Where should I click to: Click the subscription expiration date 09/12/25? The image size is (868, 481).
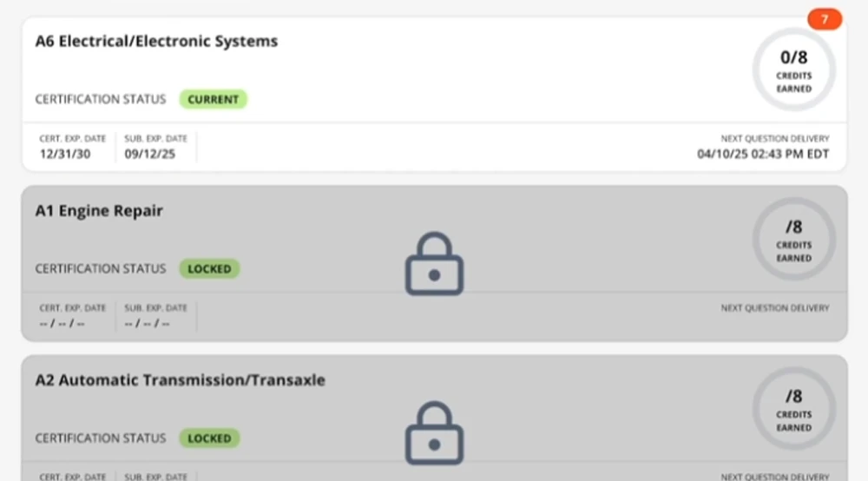pyautogui.click(x=150, y=154)
